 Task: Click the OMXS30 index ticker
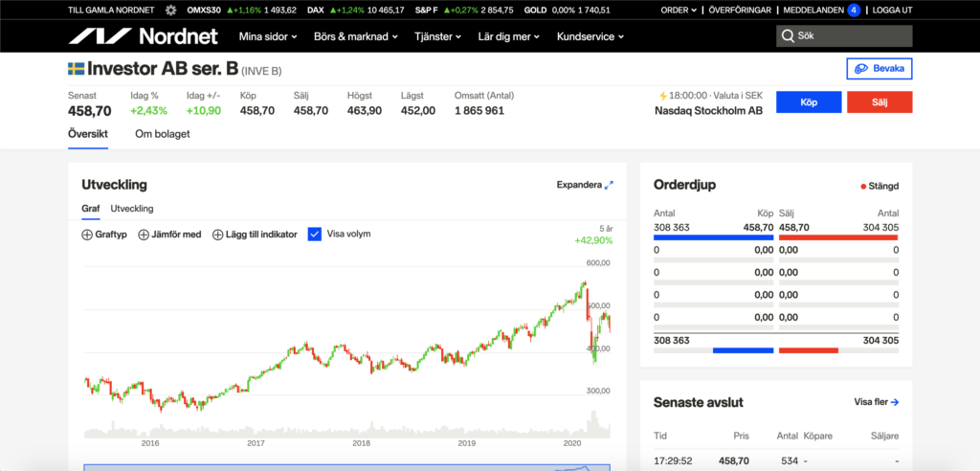(x=241, y=10)
